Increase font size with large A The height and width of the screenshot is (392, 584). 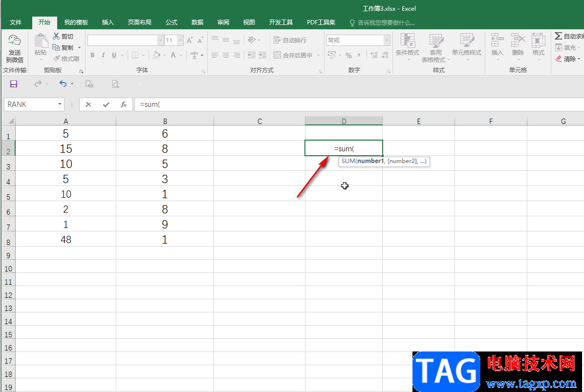pyautogui.click(x=190, y=40)
